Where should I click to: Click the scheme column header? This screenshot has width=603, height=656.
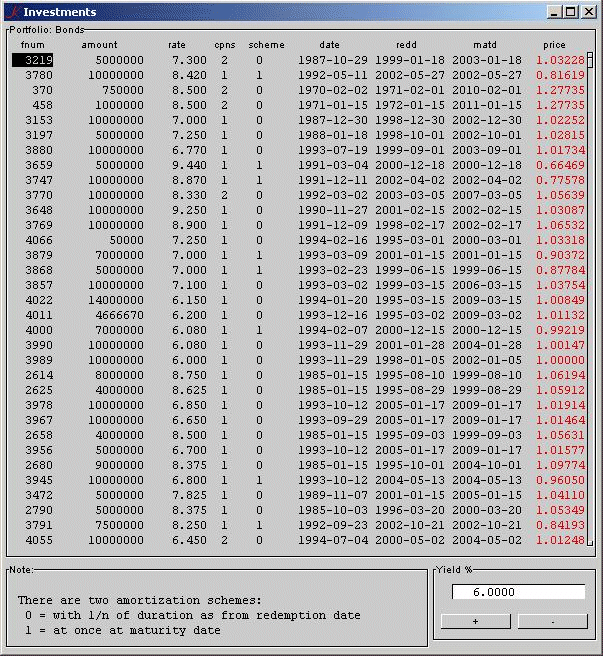(x=266, y=45)
